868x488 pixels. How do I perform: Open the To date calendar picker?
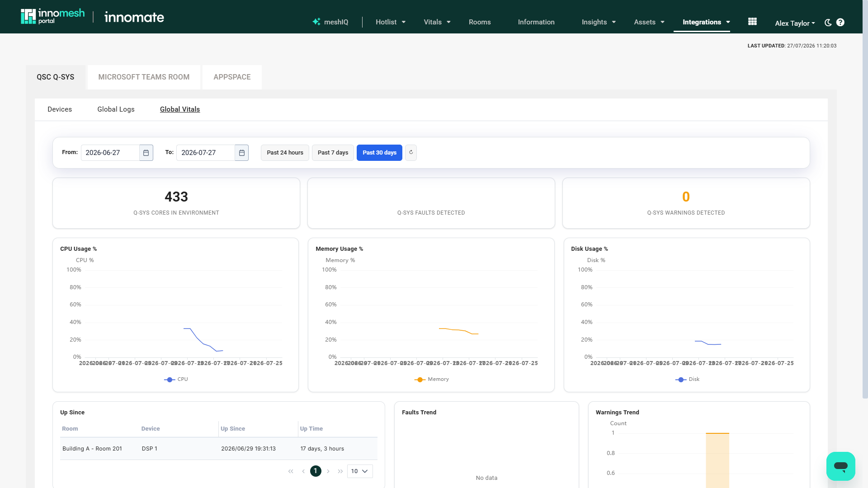(x=242, y=153)
